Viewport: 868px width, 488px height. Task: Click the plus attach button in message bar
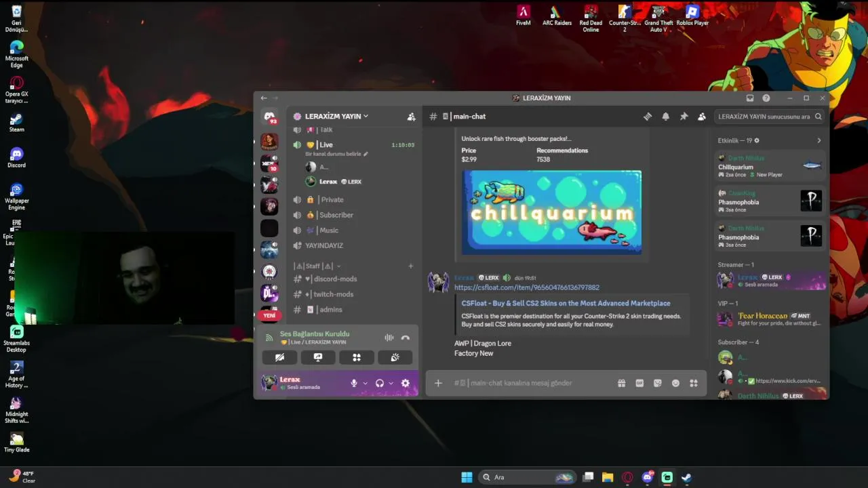pyautogui.click(x=438, y=383)
